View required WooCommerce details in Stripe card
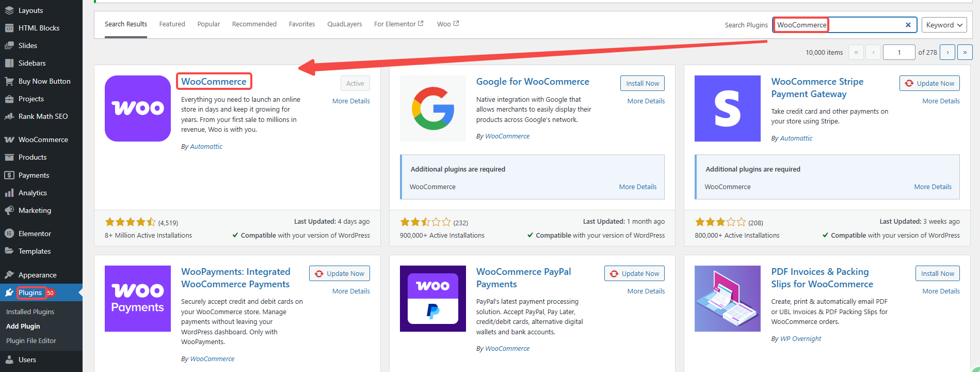980x372 pixels. click(x=933, y=187)
